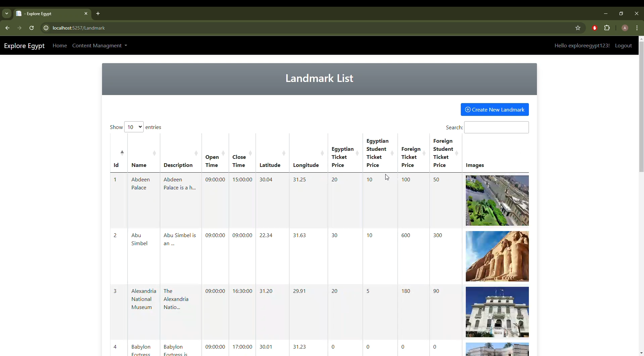
Task: Open the Show entries count dropdown
Action: 134,127
